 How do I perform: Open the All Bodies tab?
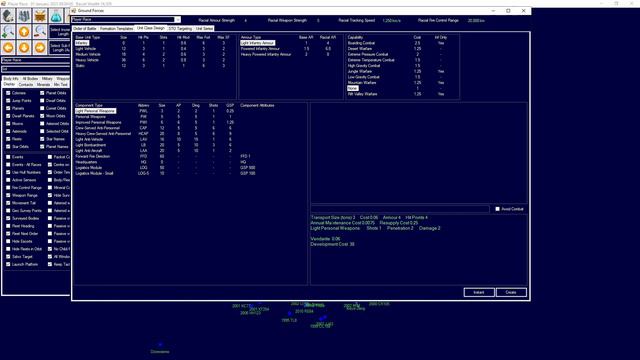pos(30,78)
